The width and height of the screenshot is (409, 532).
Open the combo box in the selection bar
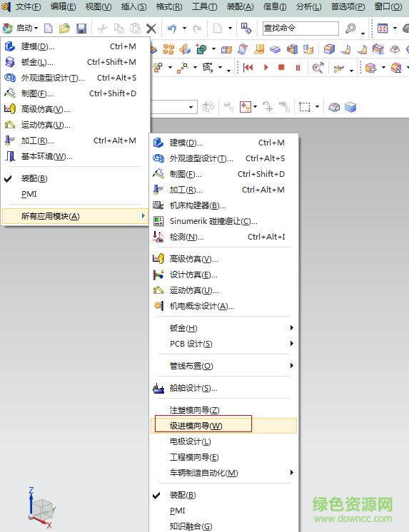pyautogui.click(x=191, y=107)
